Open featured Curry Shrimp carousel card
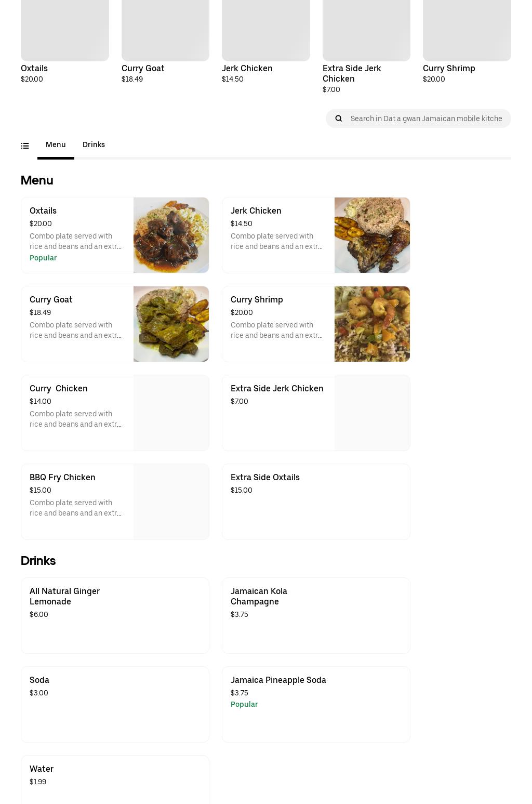The height and width of the screenshot is (804, 532). (467, 42)
